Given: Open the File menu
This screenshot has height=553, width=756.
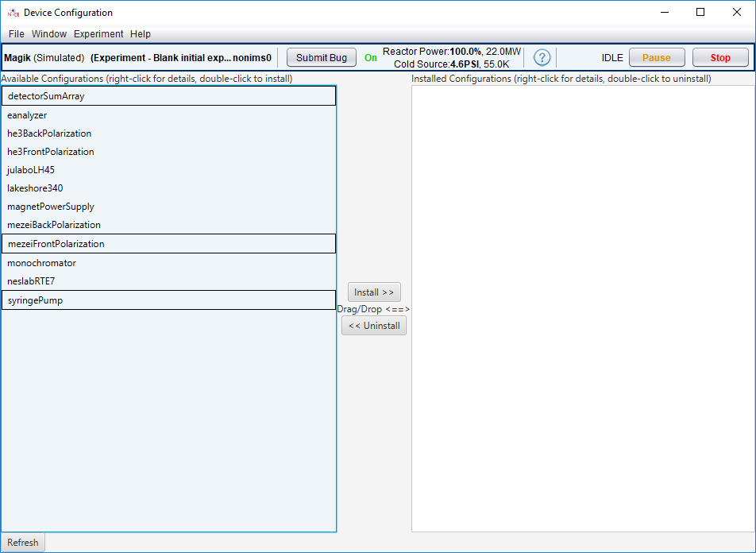Looking at the screenshot, I should click(17, 34).
